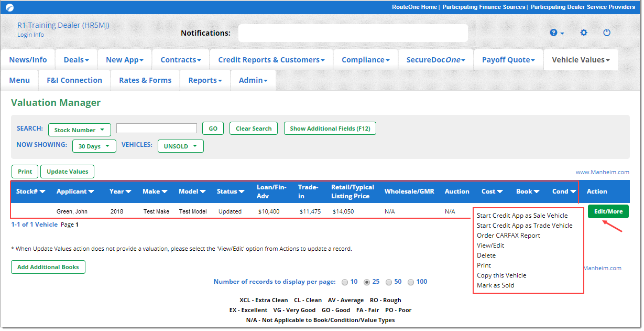
Task: Expand the Deals menu
Action: [x=76, y=60]
